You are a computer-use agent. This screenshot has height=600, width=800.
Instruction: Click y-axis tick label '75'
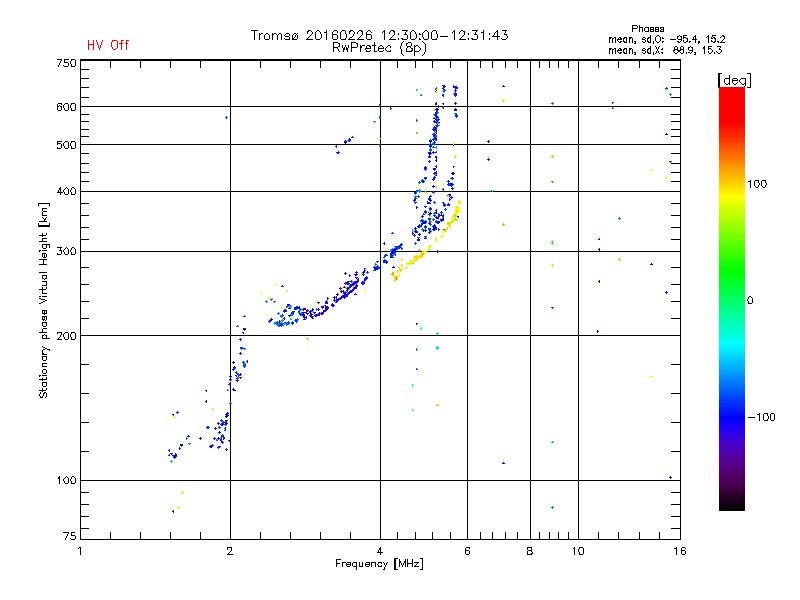coord(70,536)
